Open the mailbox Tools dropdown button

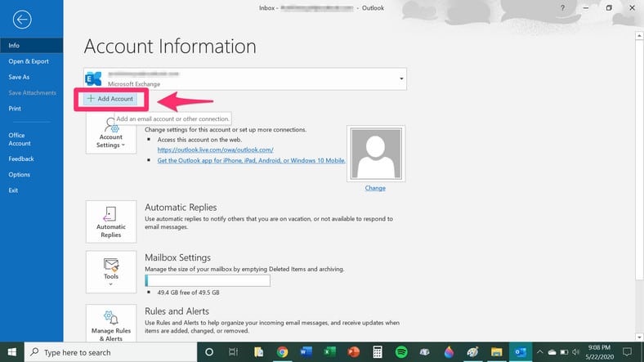(111, 272)
